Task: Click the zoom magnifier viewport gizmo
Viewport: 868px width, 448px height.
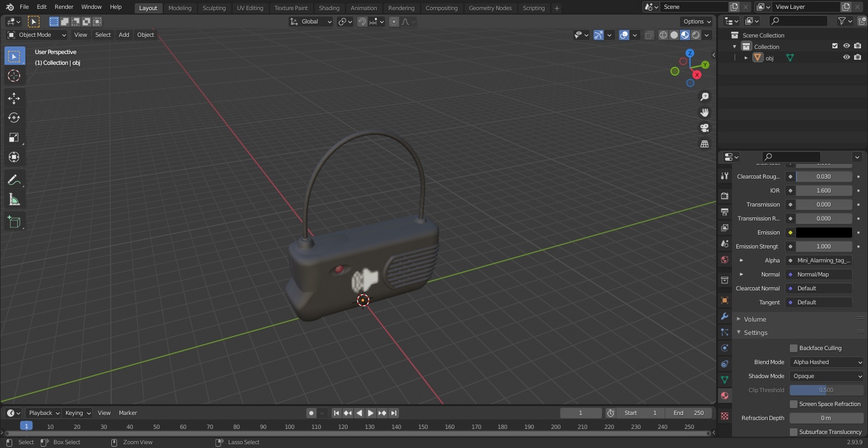Action: click(x=704, y=97)
